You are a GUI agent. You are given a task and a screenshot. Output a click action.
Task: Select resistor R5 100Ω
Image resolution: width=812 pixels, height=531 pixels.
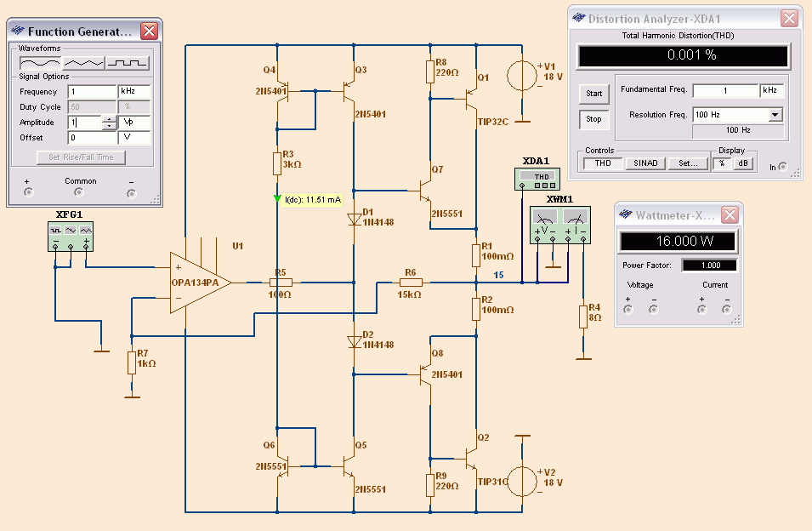(x=281, y=283)
